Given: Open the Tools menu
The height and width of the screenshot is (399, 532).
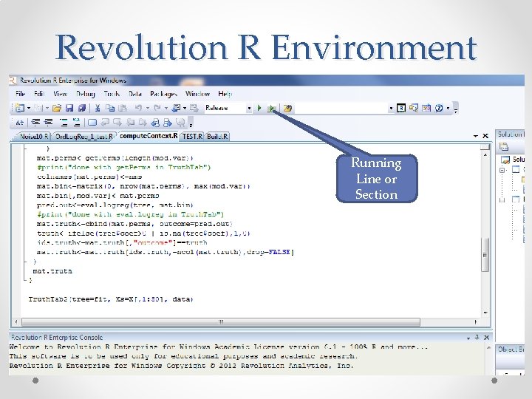Looking at the screenshot, I should coord(112,94).
